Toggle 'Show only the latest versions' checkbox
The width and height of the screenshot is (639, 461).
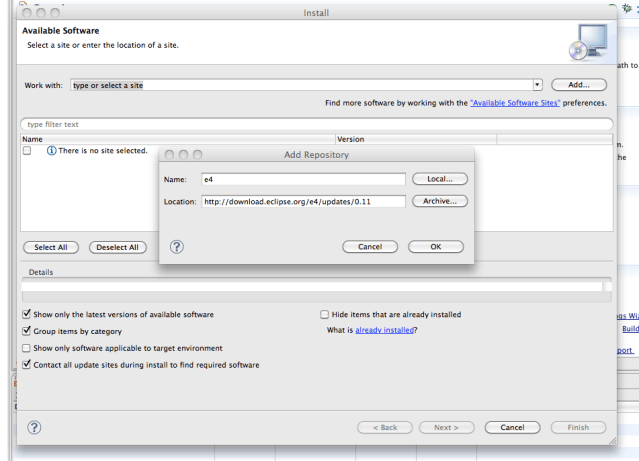(26, 314)
